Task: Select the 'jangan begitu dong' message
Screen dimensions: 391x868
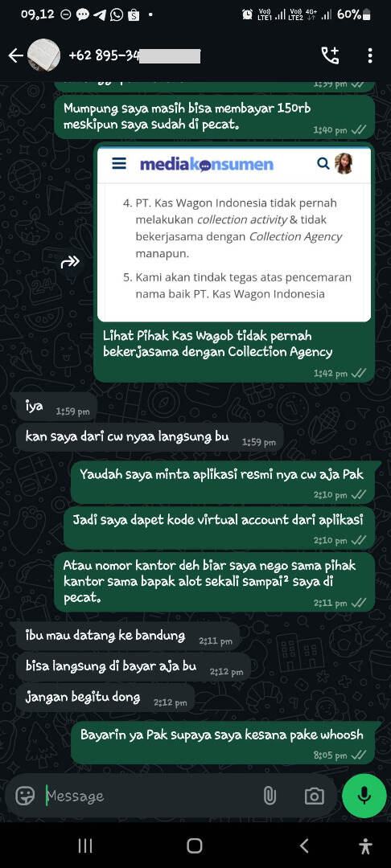Action: (x=105, y=698)
